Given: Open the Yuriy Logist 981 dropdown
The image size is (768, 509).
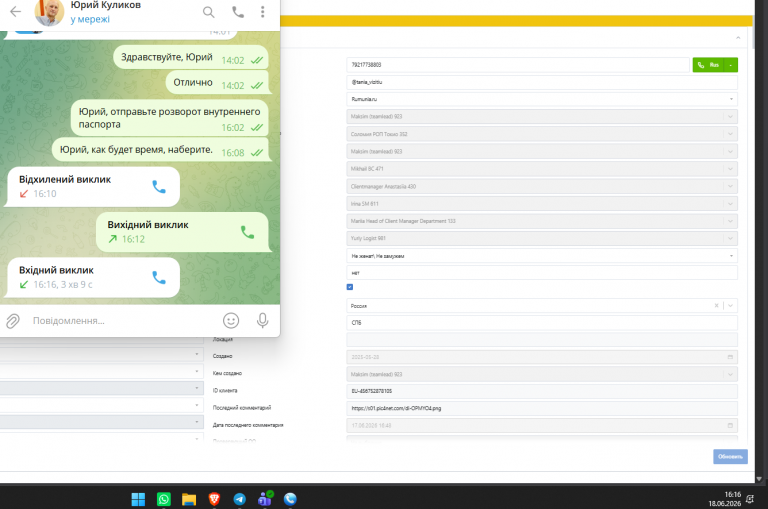Looking at the screenshot, I should coord(542,239).
